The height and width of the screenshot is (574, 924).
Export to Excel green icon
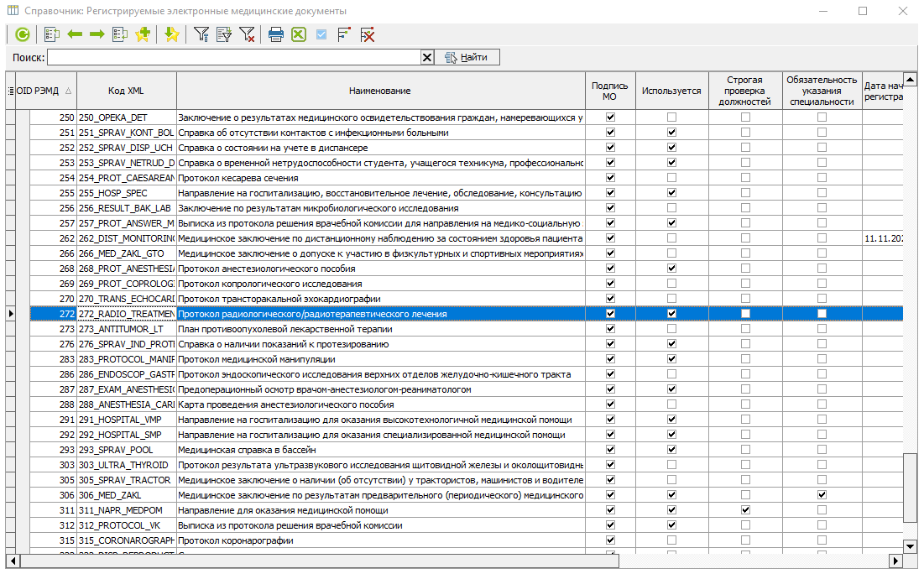click(x=299, y=34)
